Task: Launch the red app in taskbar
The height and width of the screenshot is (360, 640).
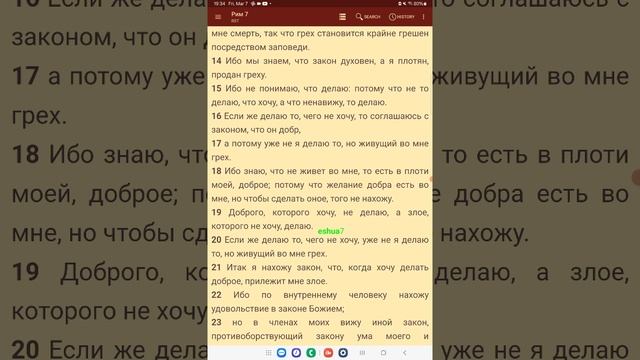Action: (x=328, y=353)
